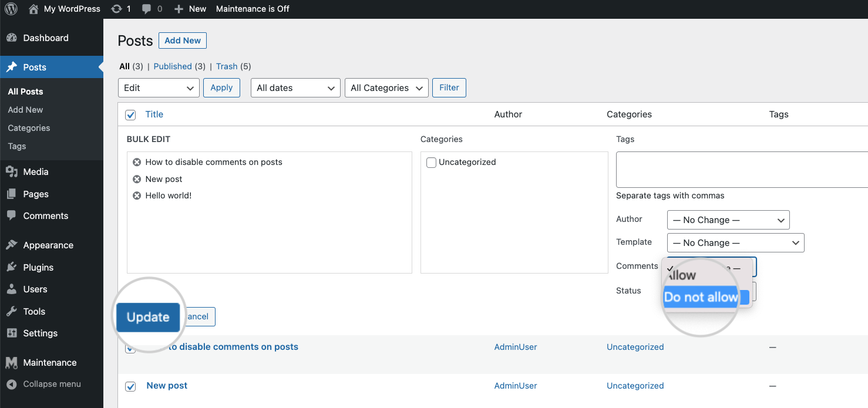
Task: Open Tools wrench icon
Action: [12, 311]
